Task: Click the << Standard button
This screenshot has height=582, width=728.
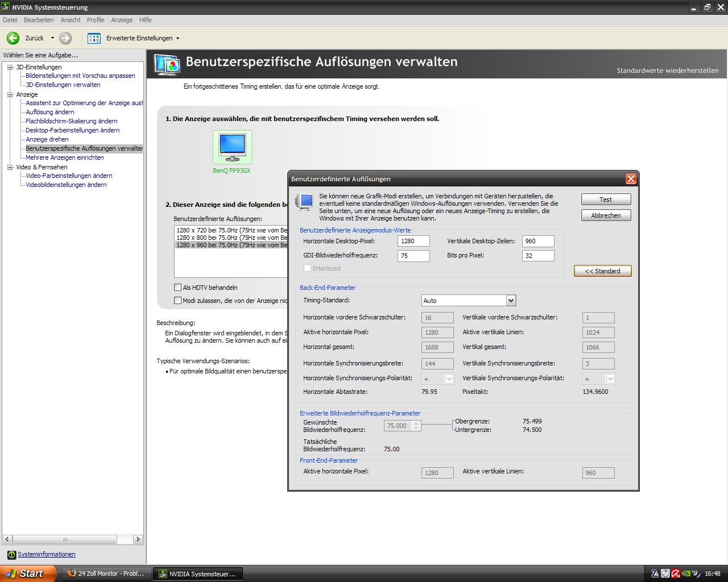Action: coord(602,271)
